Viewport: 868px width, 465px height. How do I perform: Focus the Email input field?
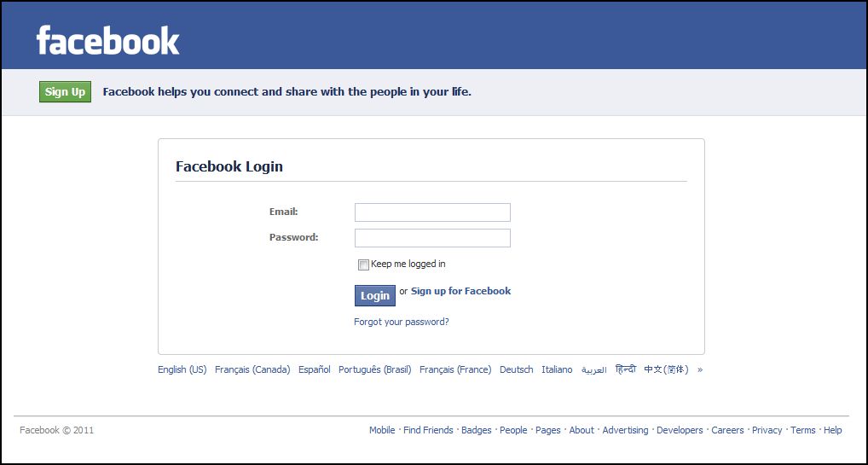[x=432, y=212]
